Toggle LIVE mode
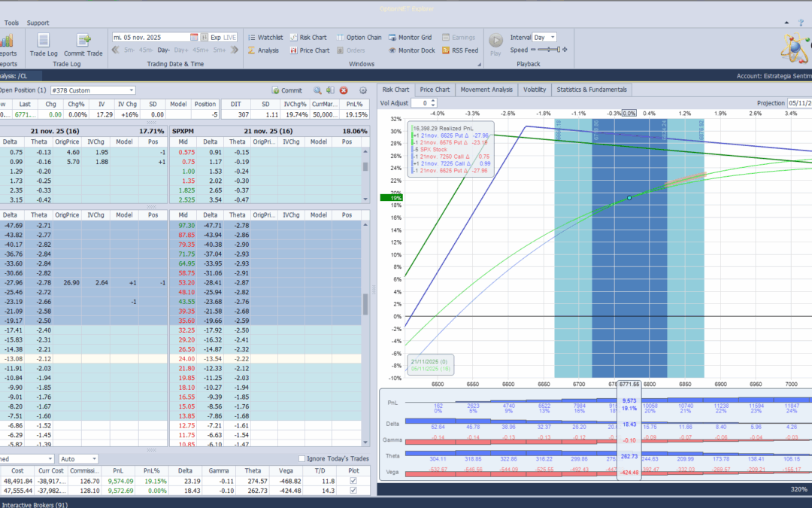812x508 pixels. coord(229,38)
